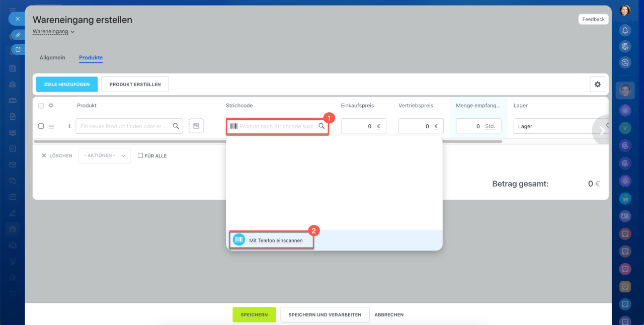Focus the Strichcode barcode search input
This screenshot has width=644, height=325.
[x=278, y=126]
